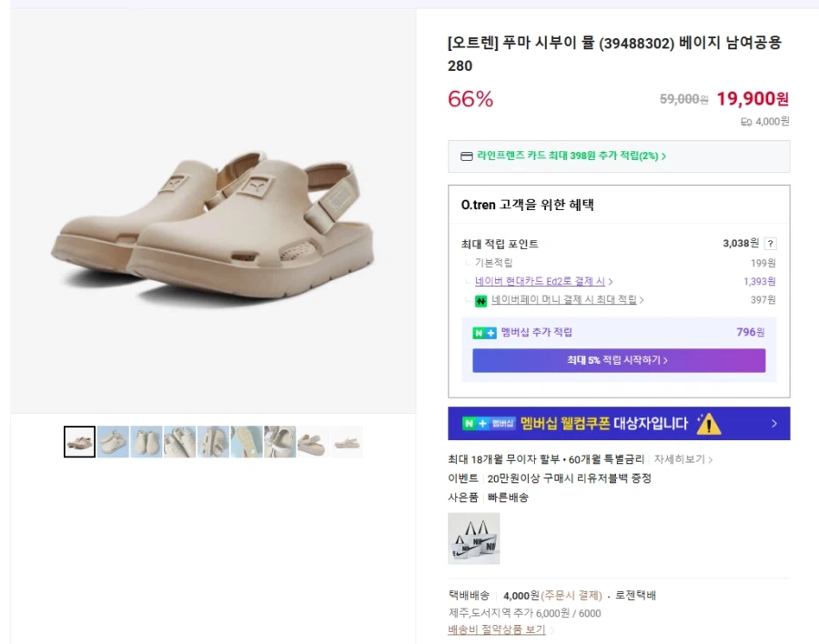Click the chevron icon ending the 라인프렌즈 card banner

pos(665,156)
